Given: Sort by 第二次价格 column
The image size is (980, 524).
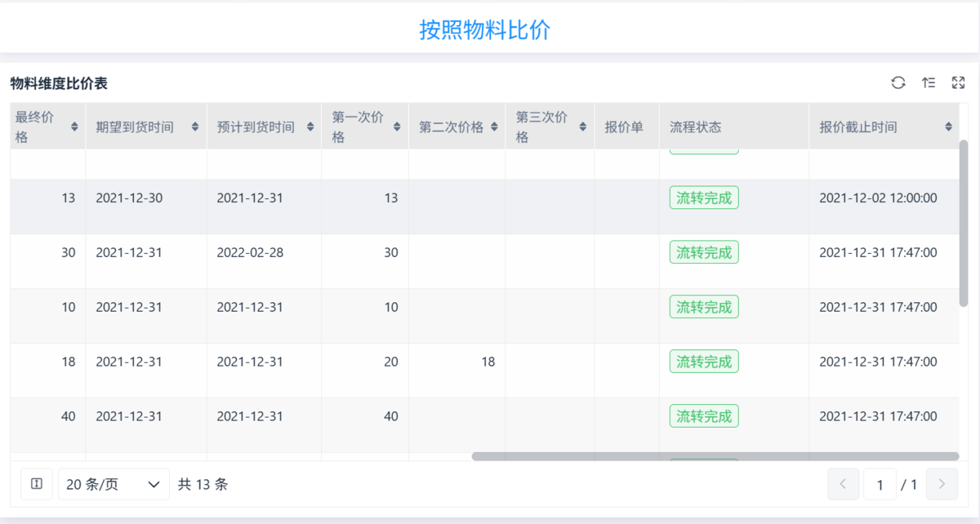Looking at the screenshot, I should tap(494, 127).
